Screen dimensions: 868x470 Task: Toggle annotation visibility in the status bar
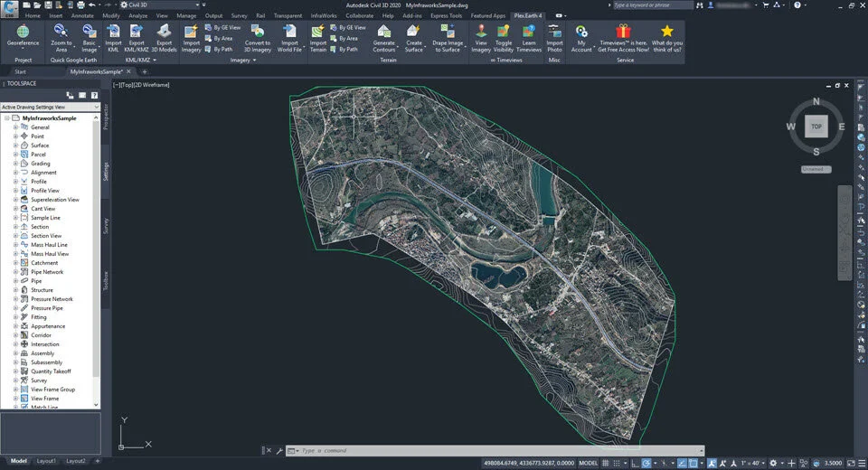[712, 463]
